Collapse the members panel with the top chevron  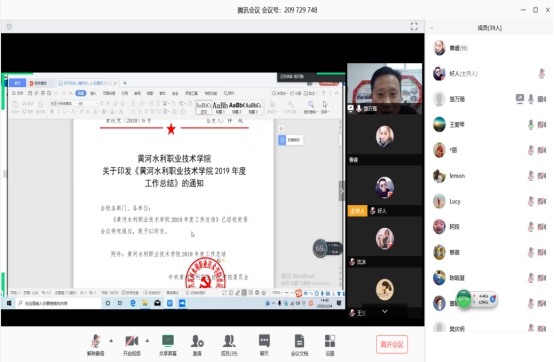tap(431, 28)
